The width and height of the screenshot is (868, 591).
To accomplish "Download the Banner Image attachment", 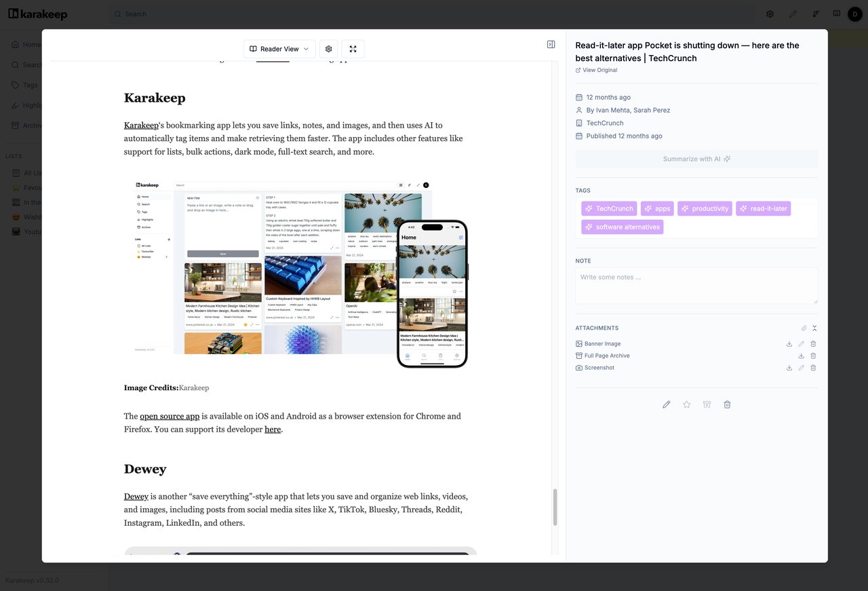I will (789, 344).
